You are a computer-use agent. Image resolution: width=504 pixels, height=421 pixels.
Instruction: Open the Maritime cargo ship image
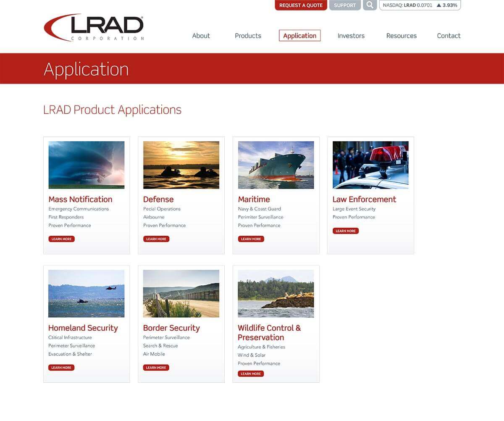point(276,165)
